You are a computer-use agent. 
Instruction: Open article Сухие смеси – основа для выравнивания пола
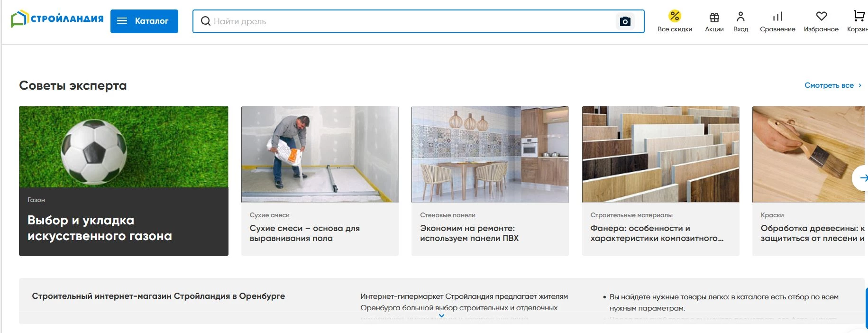click(x=305, y=233)
